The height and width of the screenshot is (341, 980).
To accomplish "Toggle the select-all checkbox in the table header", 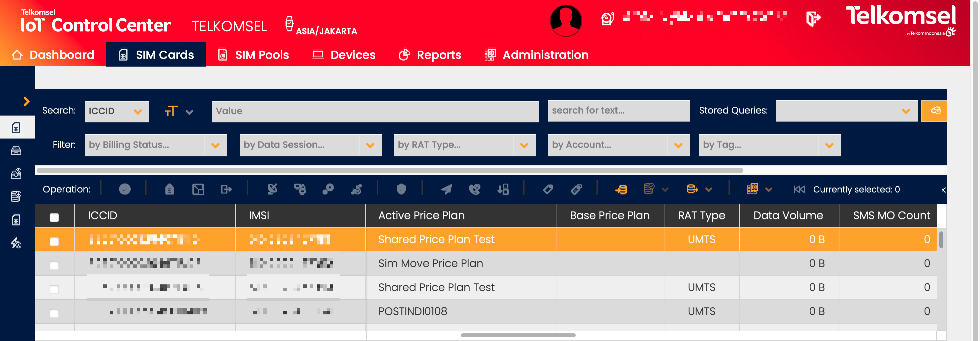I will (54, 217).
